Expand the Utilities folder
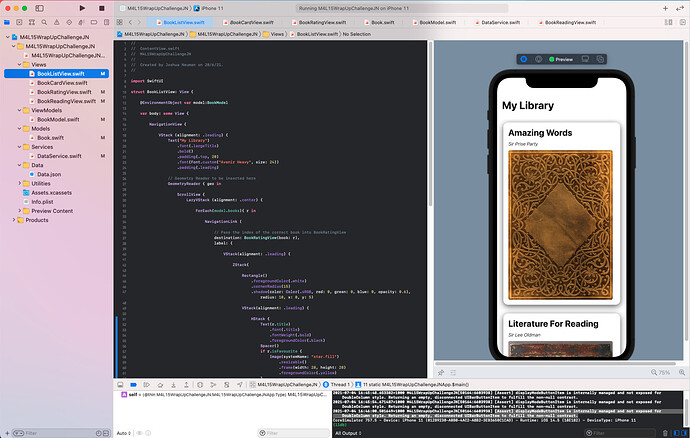 (19, 183)
